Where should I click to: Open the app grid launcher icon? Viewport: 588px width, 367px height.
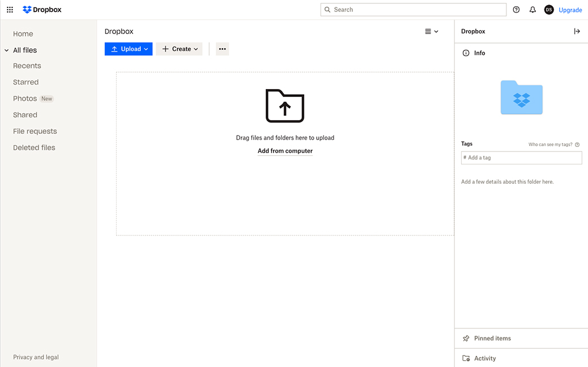point(10,10)
